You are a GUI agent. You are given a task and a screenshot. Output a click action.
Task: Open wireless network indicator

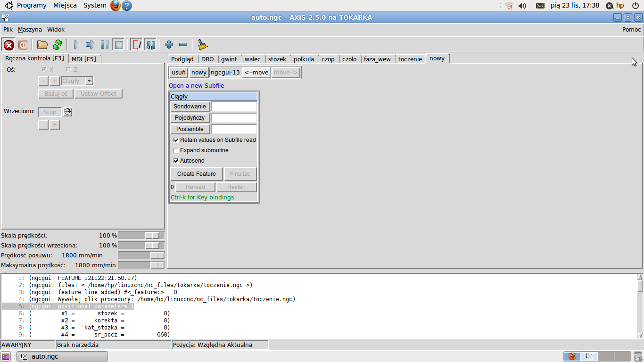coord(509,6)
